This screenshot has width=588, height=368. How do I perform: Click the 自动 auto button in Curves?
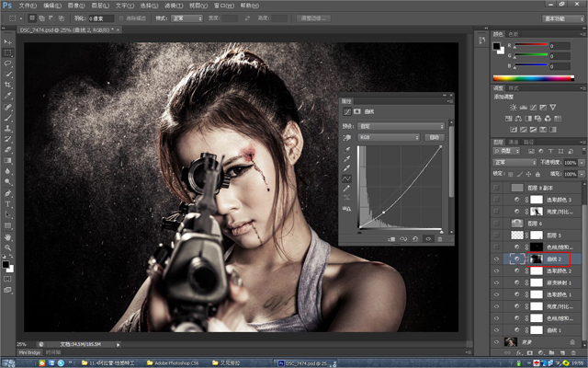[x=435, y=137]
